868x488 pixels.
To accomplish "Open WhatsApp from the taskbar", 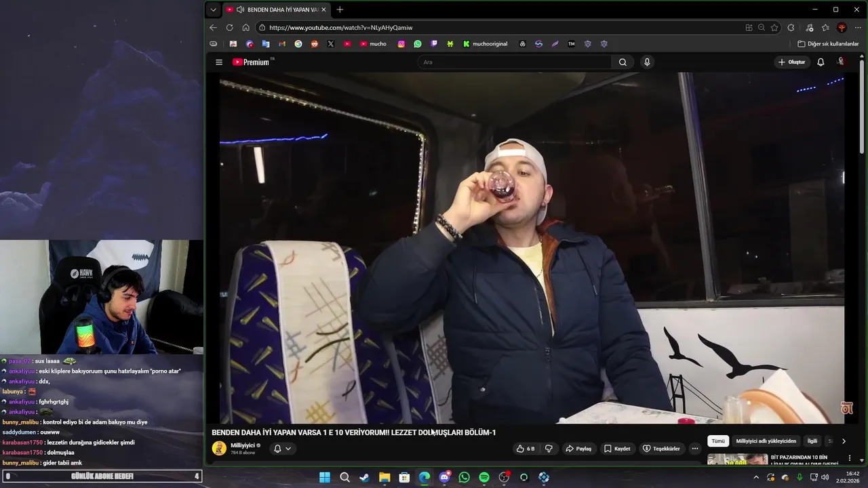I will 464,477.
